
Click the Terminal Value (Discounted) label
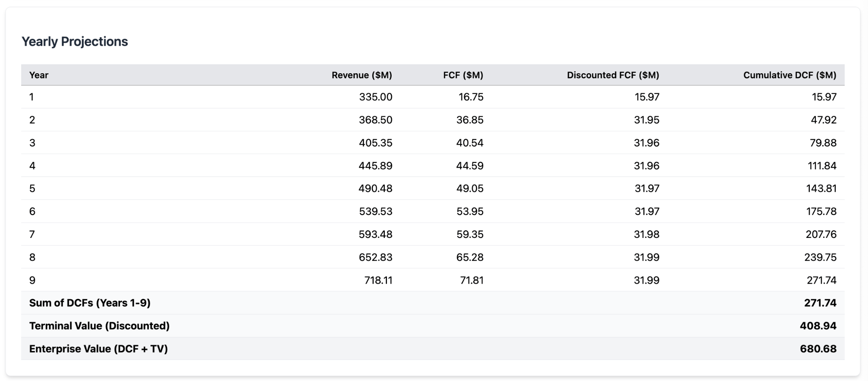pos(99,326)
